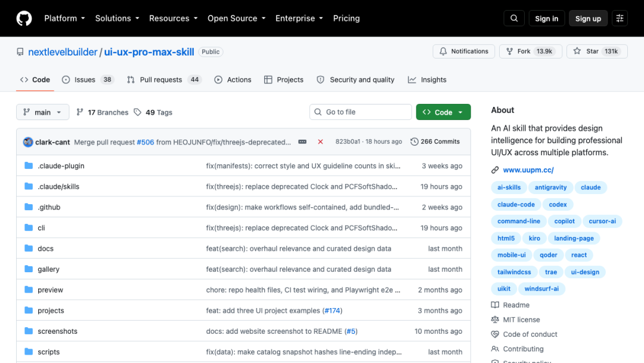Open the main branch selector dropdown

tap(43, 112)
